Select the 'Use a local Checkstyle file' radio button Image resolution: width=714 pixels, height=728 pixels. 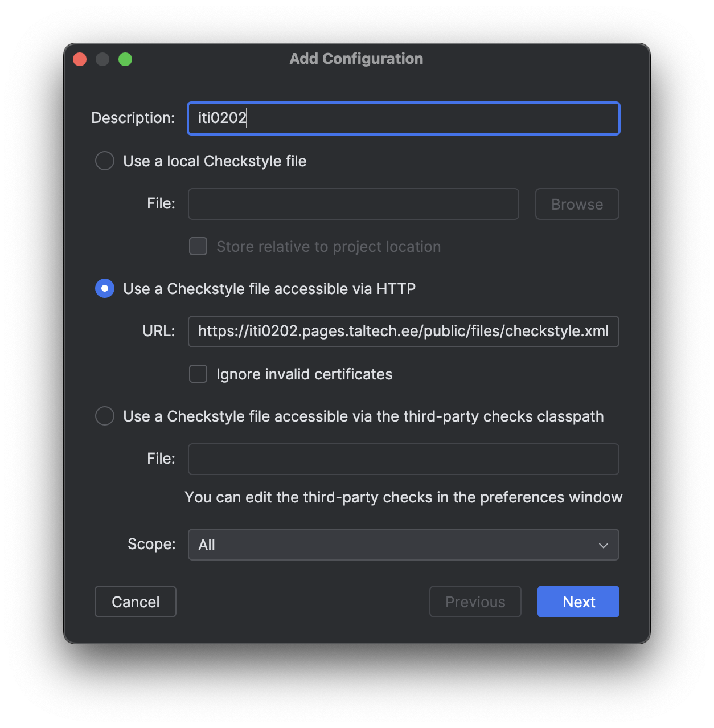click(105, 161)
